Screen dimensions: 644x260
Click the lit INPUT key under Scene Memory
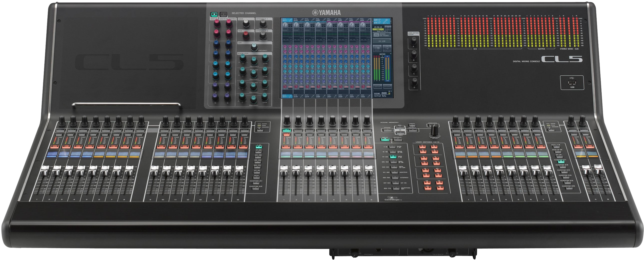[385, 139]
